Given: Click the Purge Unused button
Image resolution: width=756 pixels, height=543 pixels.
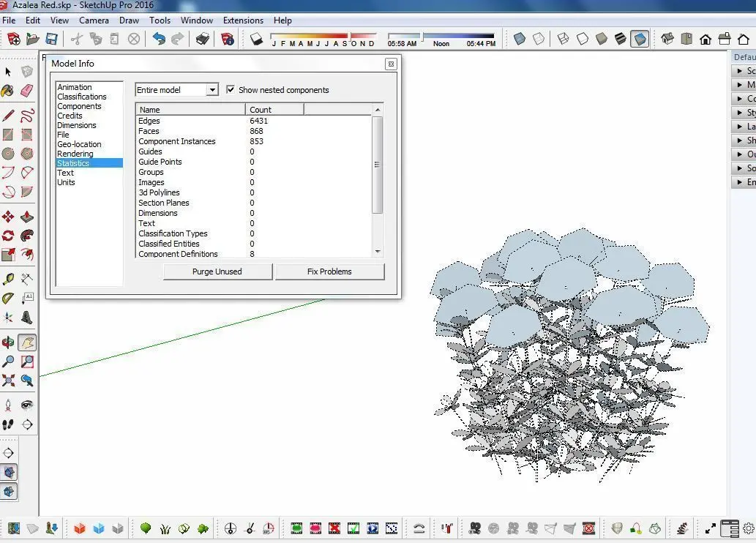Looking at the screenshot, I should click(217, 271).
